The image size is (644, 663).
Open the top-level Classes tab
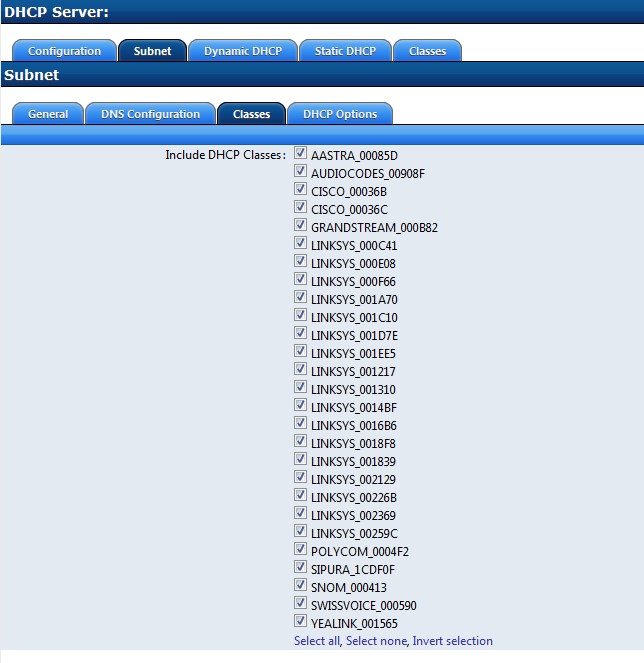point(427,51)
